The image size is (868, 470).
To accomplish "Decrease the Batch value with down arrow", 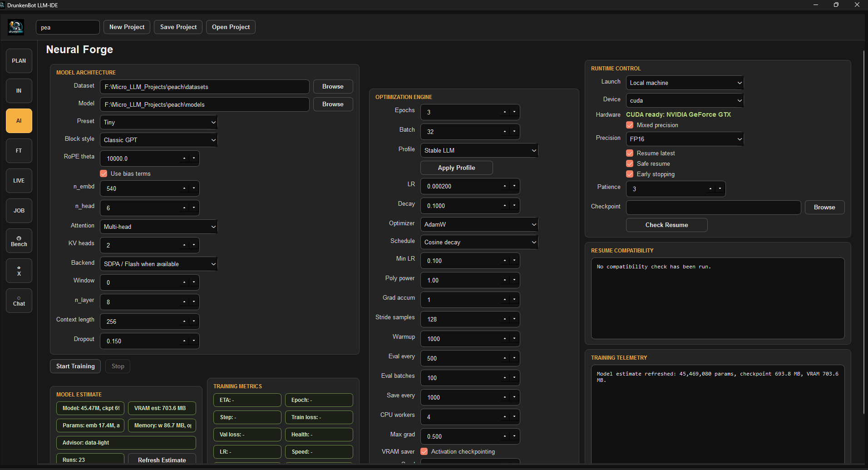I will [x=514, y=132].
